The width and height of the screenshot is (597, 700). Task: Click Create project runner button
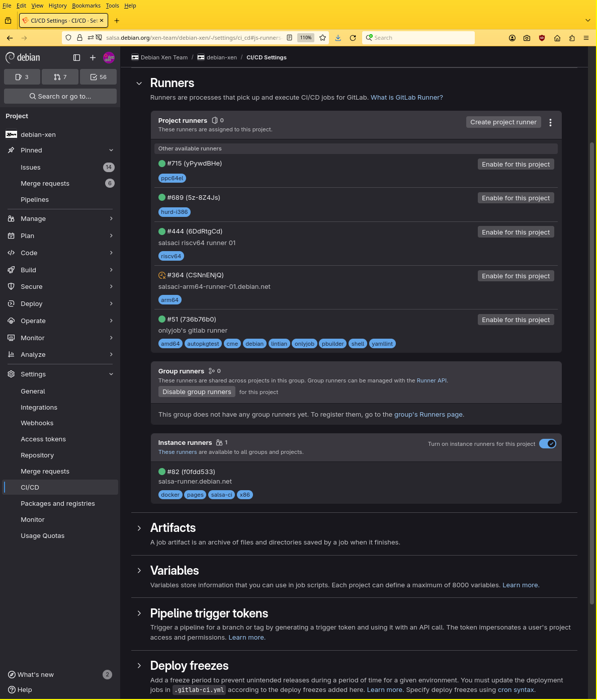pyautogui.click(x=503, y=122)
